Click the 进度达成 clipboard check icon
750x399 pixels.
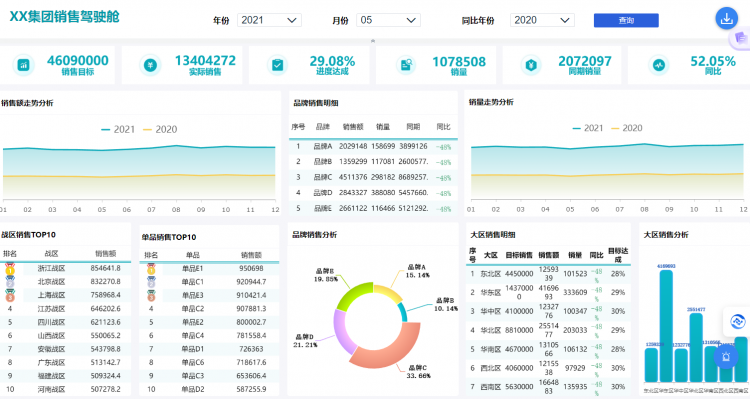(x=277, y=65)
